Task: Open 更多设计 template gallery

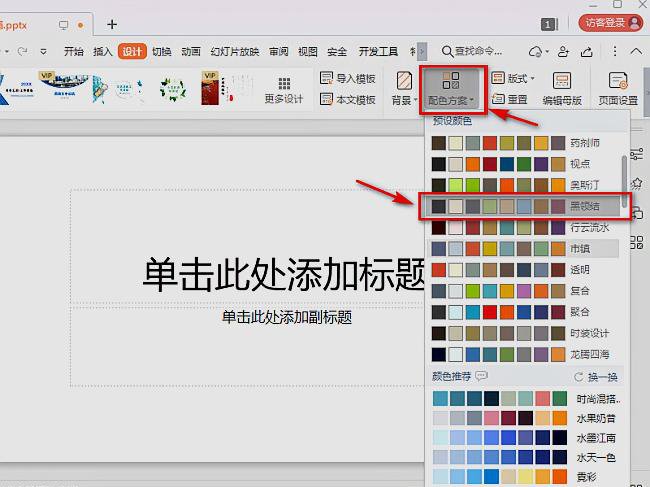Action: click(284, 90)
